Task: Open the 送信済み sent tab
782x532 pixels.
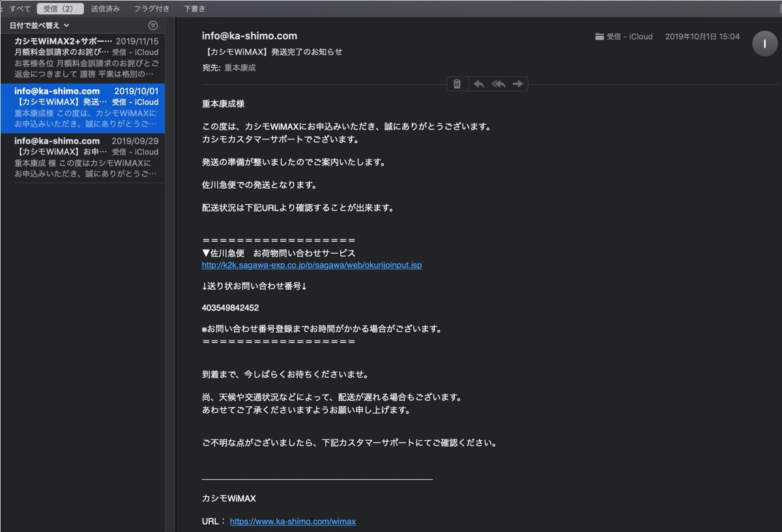Action: pos(106,8)
